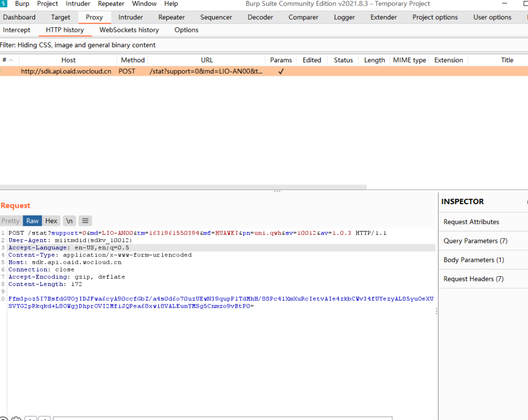Screen dimensions: 528x420
Task: Click the # column sort arrow
Action: point(11,60)
